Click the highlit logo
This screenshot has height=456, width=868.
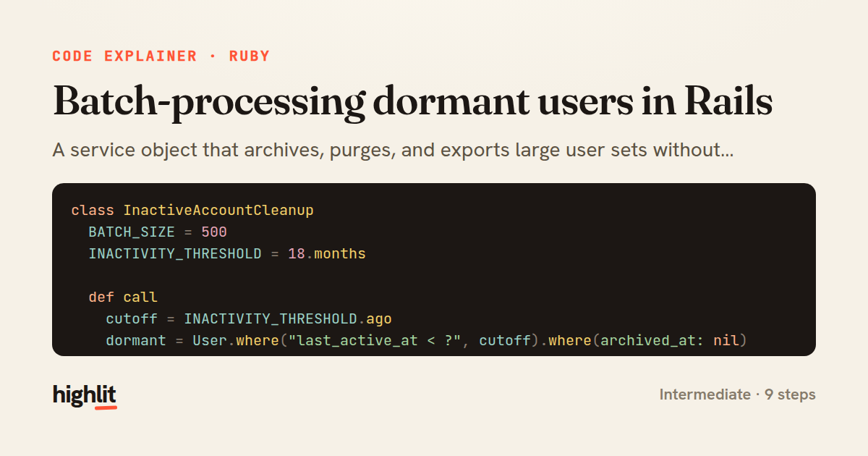click(85, 395)
